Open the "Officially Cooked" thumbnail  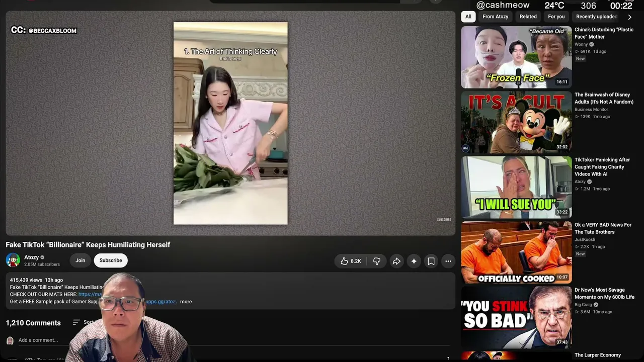(x=516, y=252)
